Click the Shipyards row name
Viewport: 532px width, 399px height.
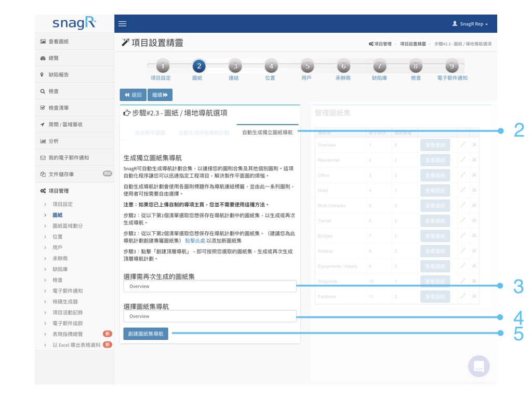(x=327, y=281)
